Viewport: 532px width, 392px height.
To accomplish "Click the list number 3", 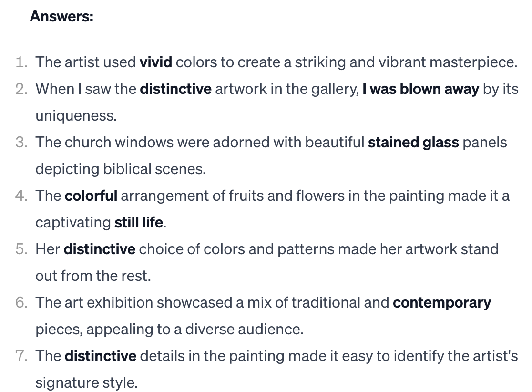I will (x=21, y=143).
